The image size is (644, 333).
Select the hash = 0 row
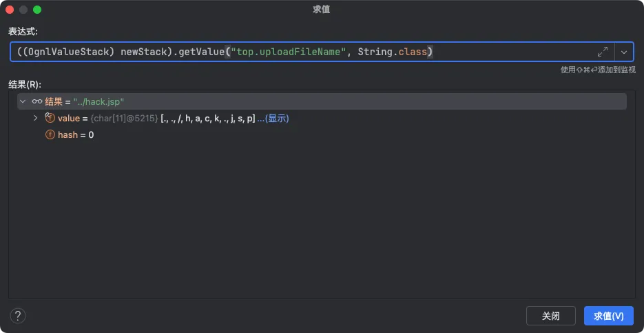click(x=322, y=135)
